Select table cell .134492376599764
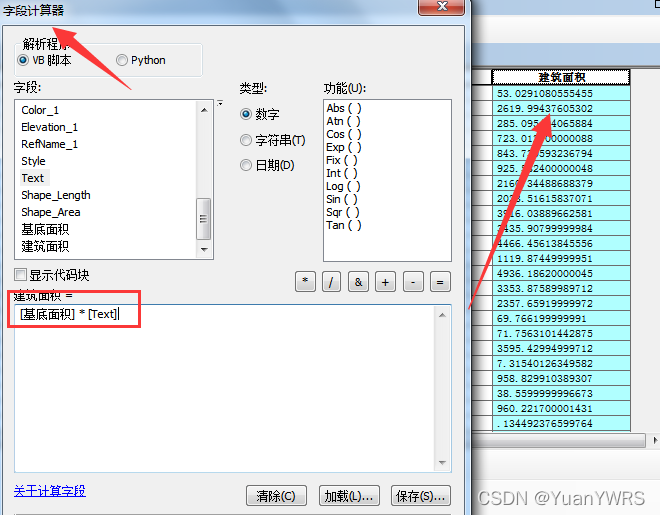660x515 pixels. click(x=561, y=423)
